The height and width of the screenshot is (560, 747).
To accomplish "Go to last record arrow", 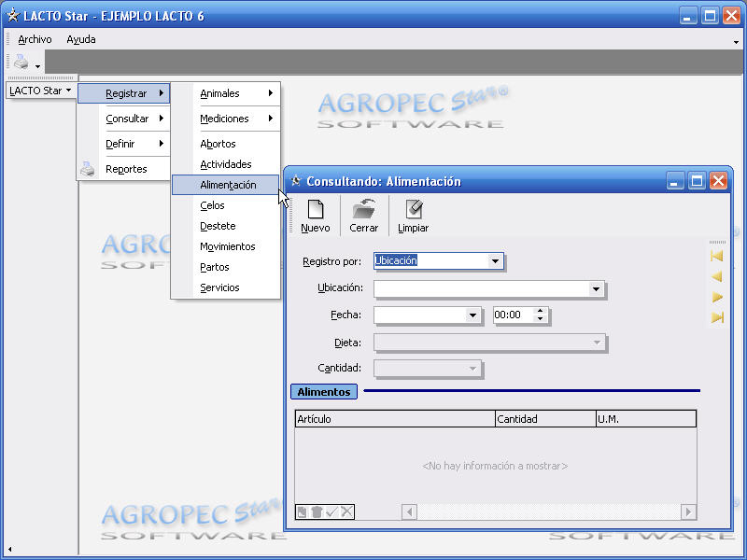I will pos(717,317).
